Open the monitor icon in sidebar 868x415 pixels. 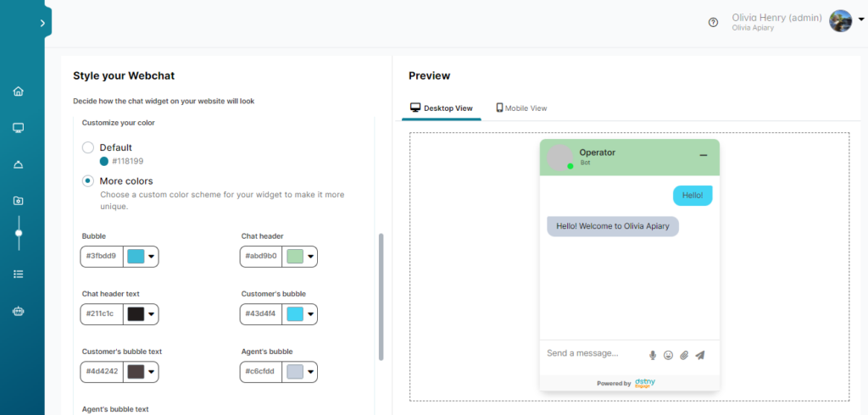click(19, 128)
